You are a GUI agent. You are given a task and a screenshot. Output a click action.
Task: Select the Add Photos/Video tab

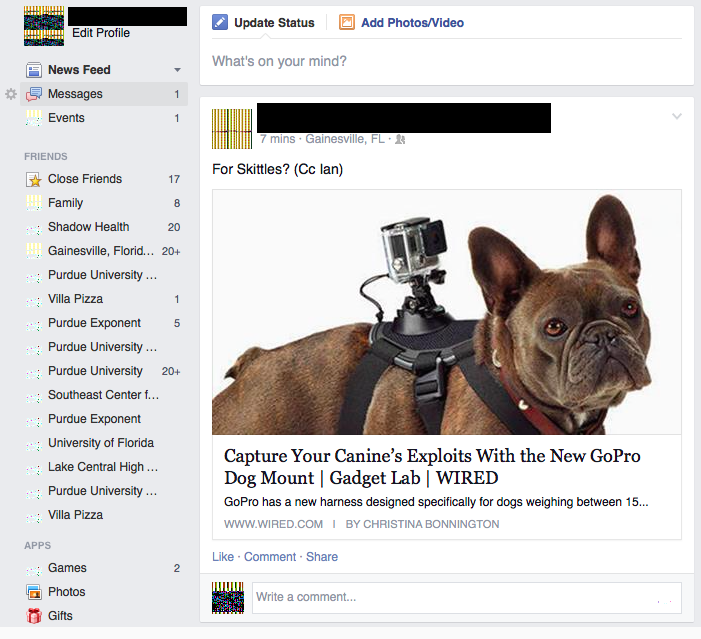click(x=401, y=22)
